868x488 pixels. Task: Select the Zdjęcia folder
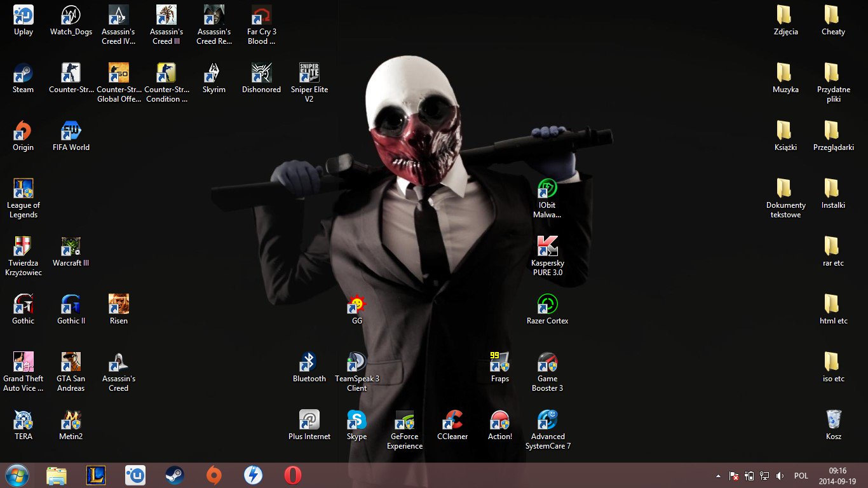786,20
